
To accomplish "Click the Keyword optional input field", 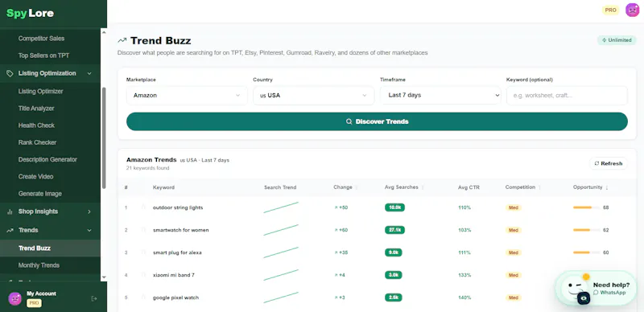I will pyautogui.click(x=567, y=95).
